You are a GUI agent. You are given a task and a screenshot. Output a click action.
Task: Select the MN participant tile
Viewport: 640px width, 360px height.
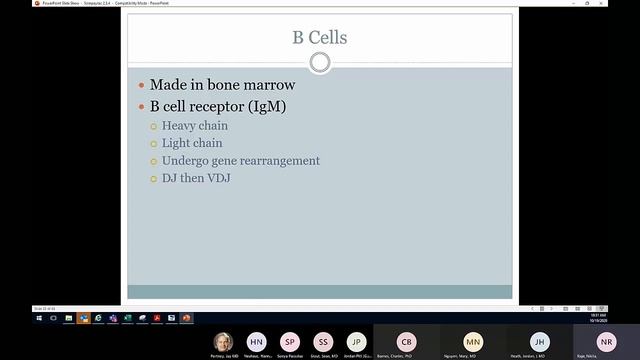[473, 342]
